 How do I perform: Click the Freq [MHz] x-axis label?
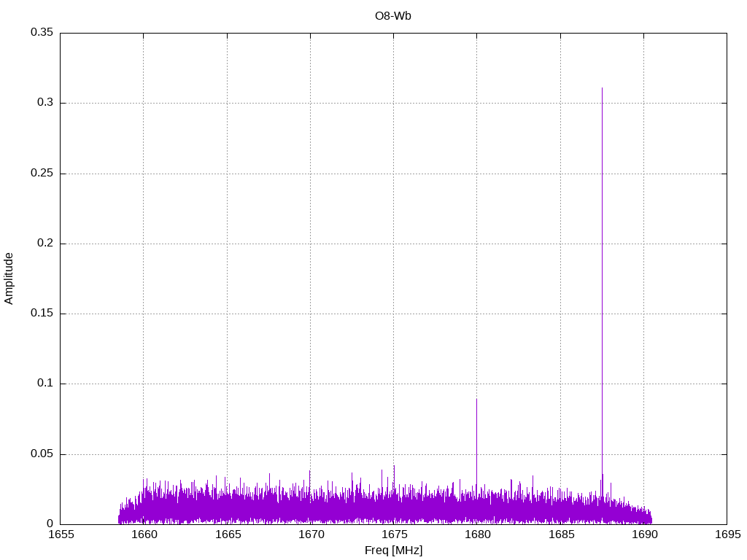tap(393, 551)
